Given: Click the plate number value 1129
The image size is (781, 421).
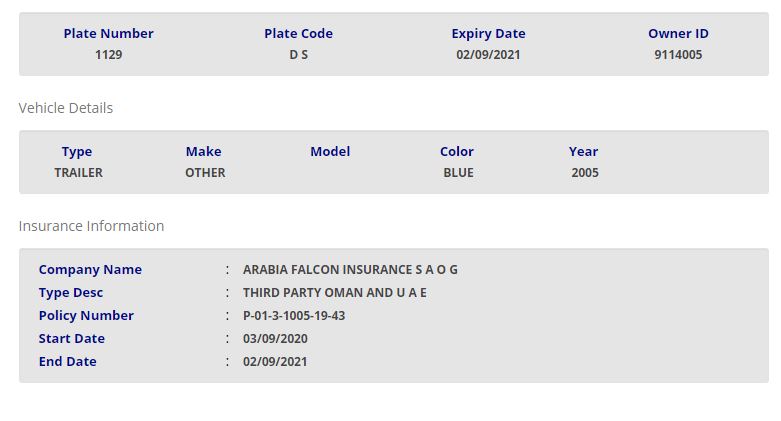Looking at the screenshot, I should click(x=108, y=55).
